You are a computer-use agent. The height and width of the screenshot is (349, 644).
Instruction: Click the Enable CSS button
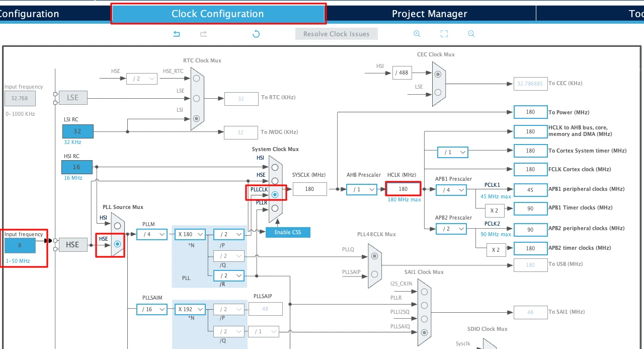[288, 232]
